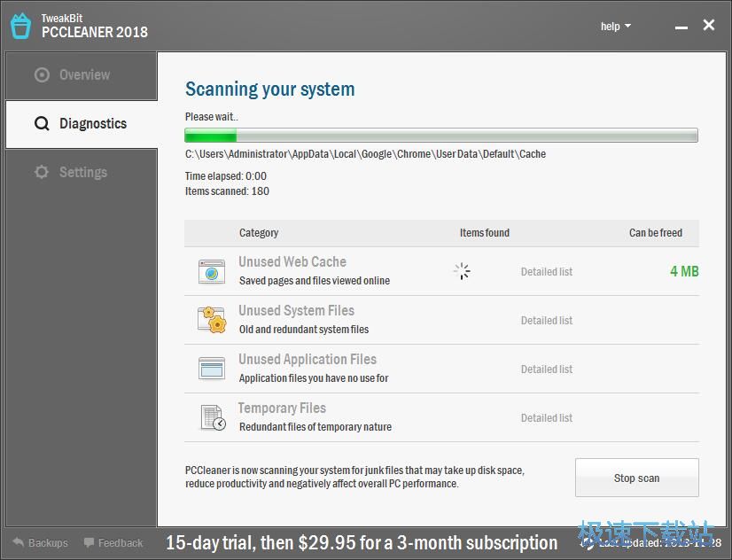
Task: Select Unused Application Files category title
Action: 308,360
